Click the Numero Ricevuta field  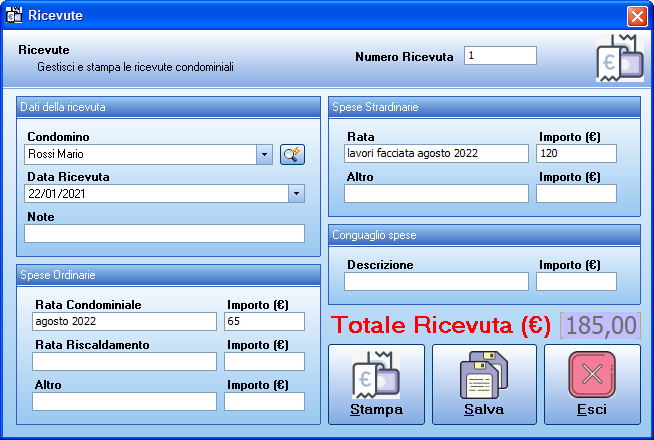pos(500,55)
